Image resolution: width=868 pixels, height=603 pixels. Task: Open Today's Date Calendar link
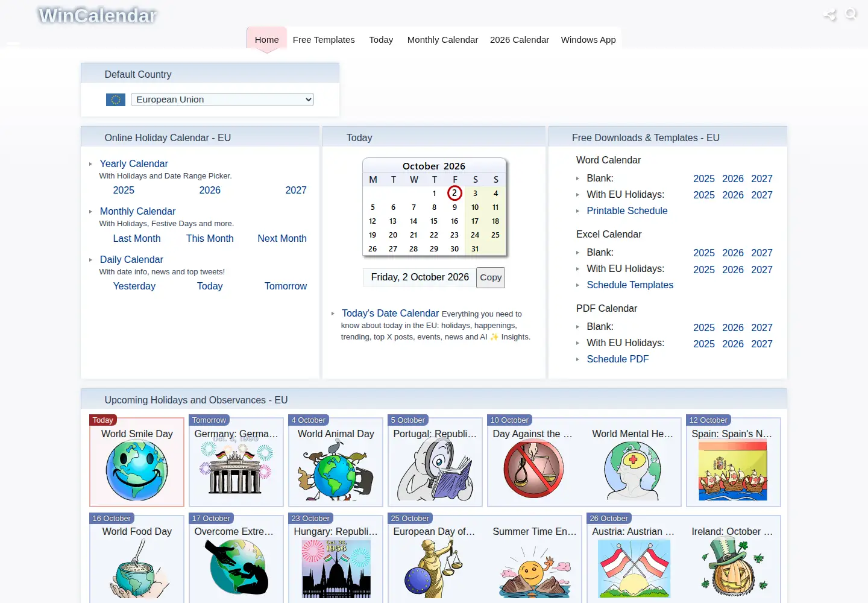click(x=390, y=313)
